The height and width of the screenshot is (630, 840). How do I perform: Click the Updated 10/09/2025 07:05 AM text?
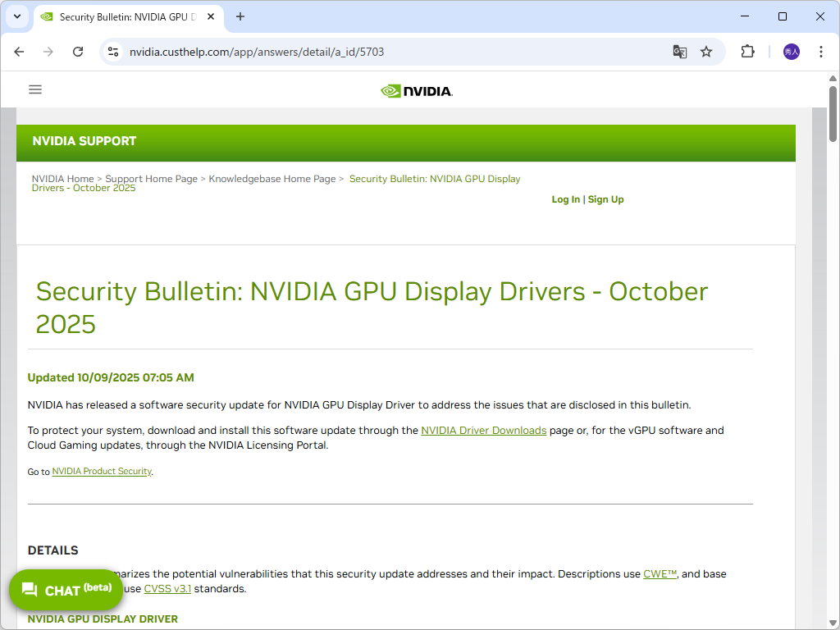pyautogui.click(x=111, y=377)
